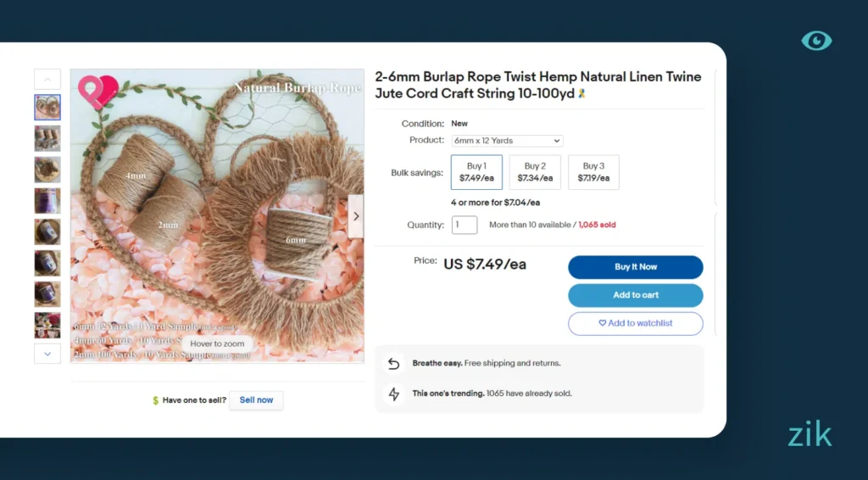Click the green dollar sign icon

pos(155,400)
